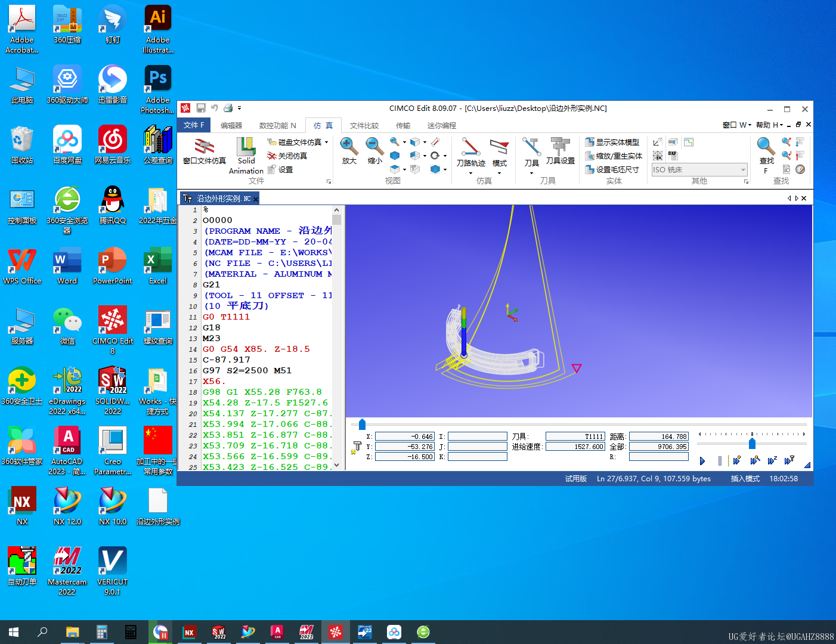The height and width of the screenshot is (644, 836).
Task: Click the print icon in quick access toolbar
Action: [228, 108]
